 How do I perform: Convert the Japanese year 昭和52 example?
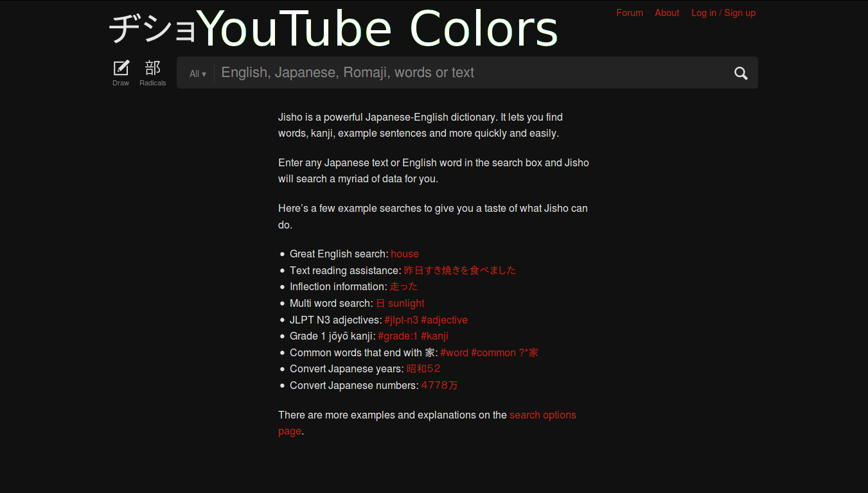click(423, 369)
